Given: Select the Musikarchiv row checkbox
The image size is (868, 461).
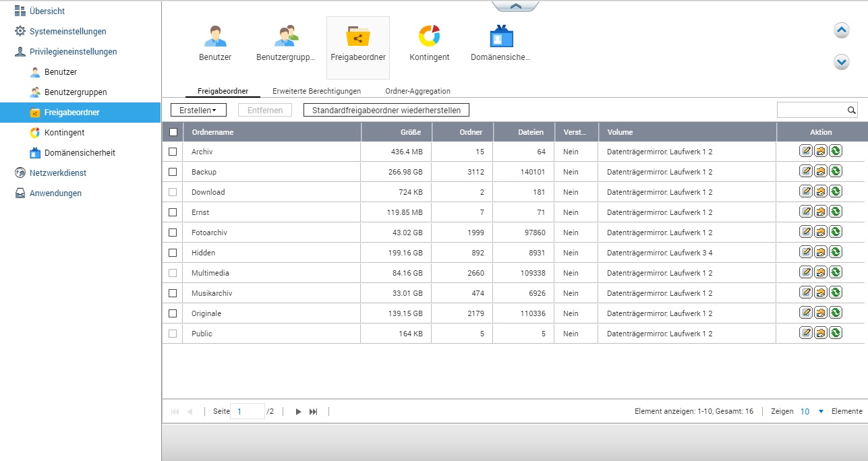Looking at the screenshot, I should (173, 293).
